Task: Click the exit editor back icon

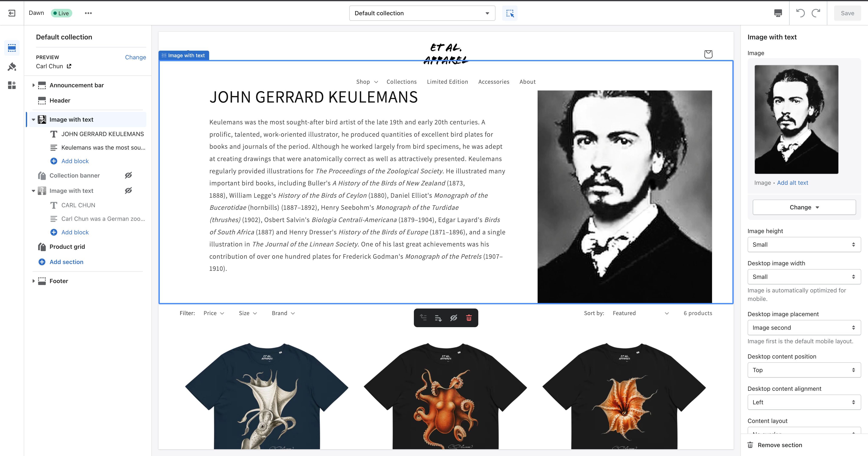Action: [x=12, y=13]
